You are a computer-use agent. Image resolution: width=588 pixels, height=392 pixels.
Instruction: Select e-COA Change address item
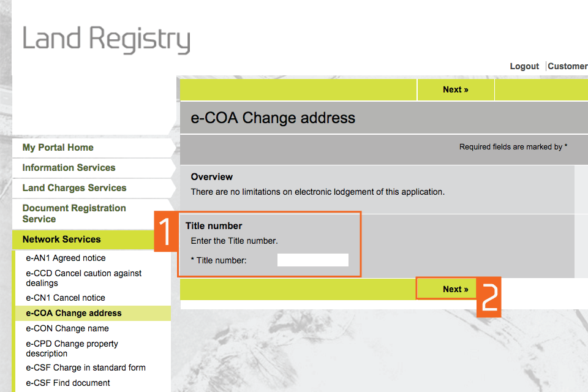(x=73, y=313)
